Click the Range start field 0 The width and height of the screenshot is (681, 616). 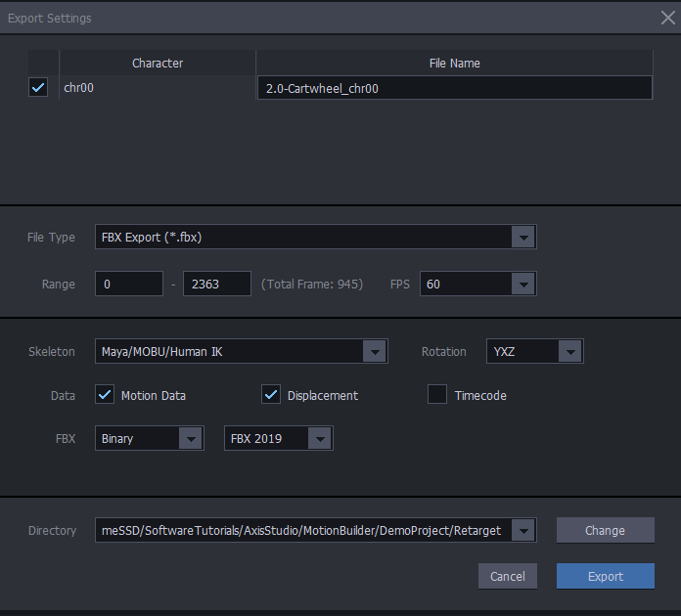point(129,284)
